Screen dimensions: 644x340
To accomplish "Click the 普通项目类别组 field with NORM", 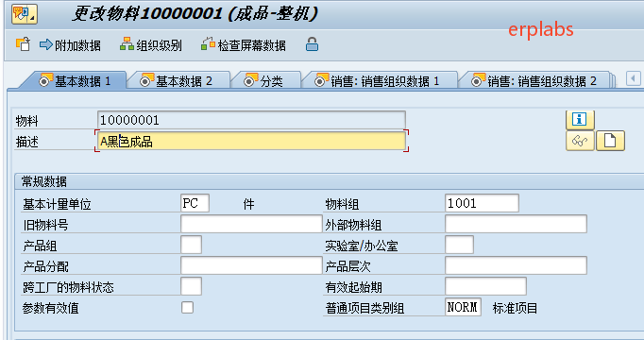I will point(463,307).
